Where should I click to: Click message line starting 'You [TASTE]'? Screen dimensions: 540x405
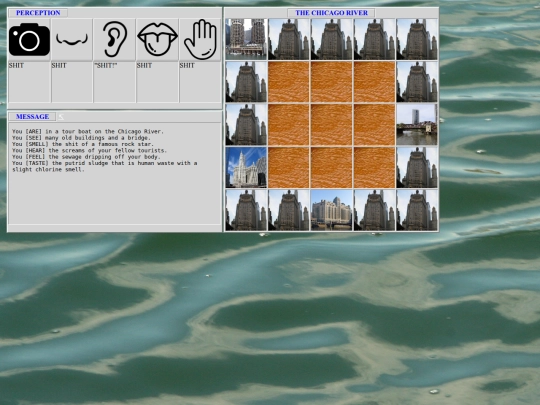pos(105,166)
